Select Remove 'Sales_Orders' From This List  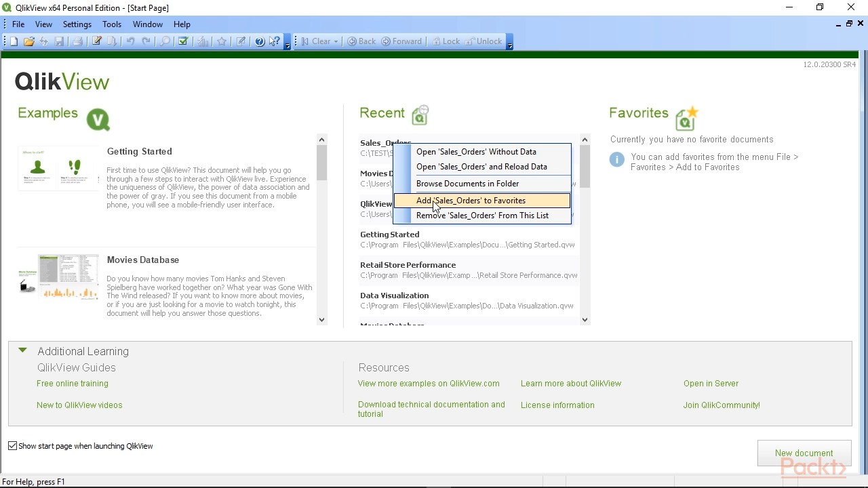pos(482,216)
